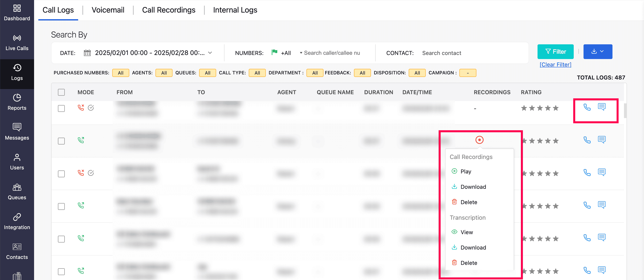Open message icon in first row

[601, 107]
